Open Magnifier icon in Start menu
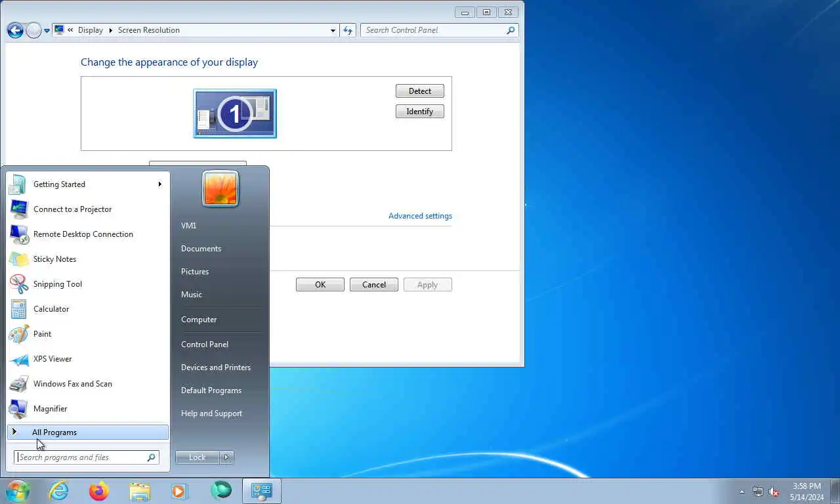The width and height of the screenshot is (840, 504). coord(18,409)
